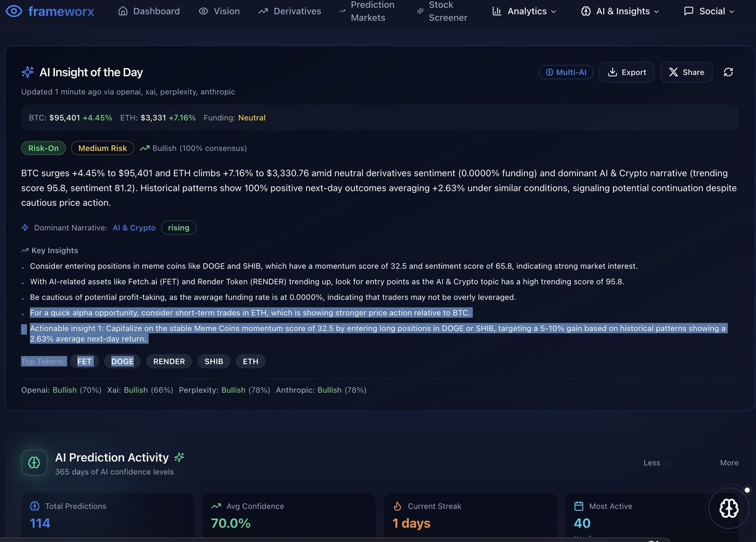Click the ETH price $3,331
The height and width of the screenshot is (542, 756).
click(153, 118)
